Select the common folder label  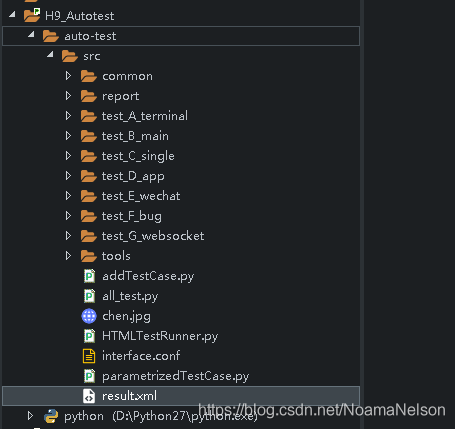(127, 76)
